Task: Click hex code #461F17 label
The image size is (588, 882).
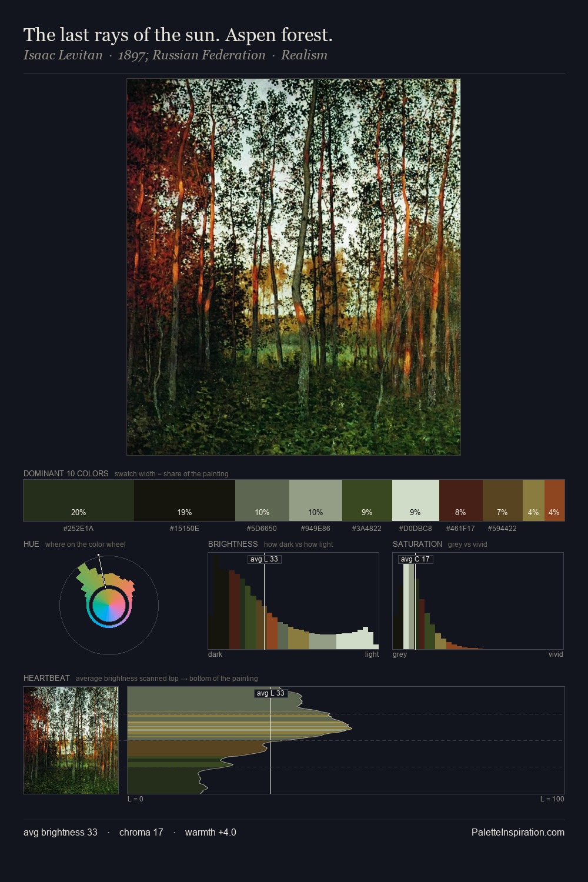Action: pos(460,528)
